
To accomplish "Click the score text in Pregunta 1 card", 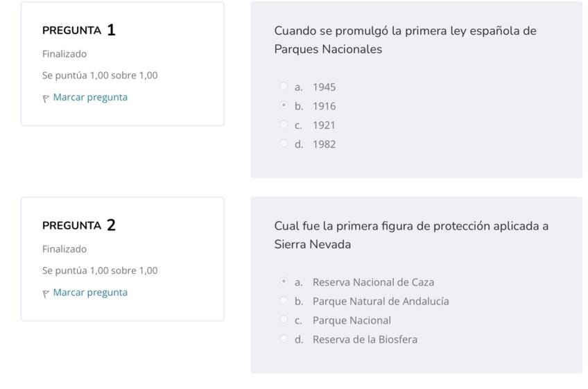I will point(100,76).
